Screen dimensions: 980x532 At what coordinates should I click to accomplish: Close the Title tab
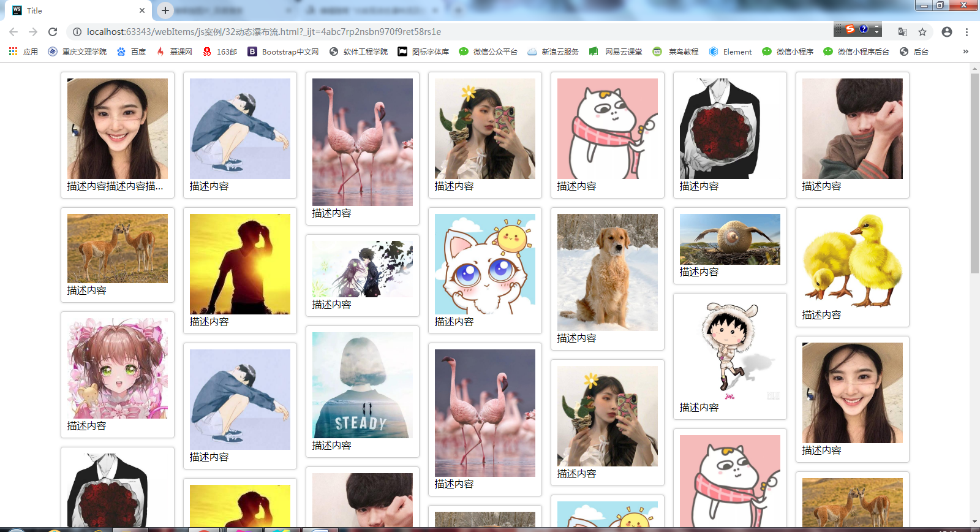tap(142, 10)
